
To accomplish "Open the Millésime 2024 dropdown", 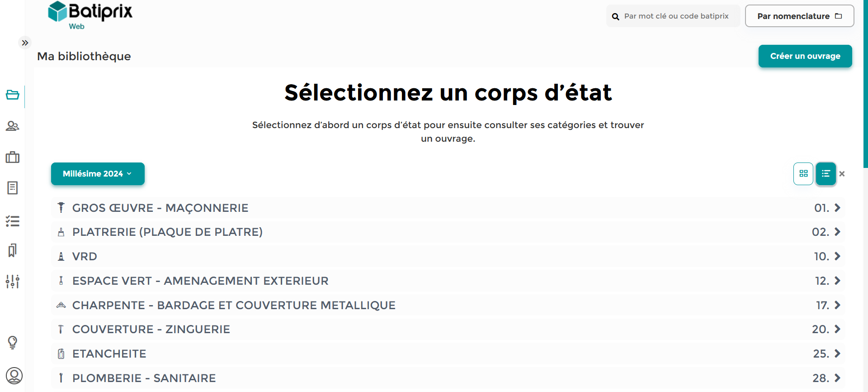I will [98, 174].
